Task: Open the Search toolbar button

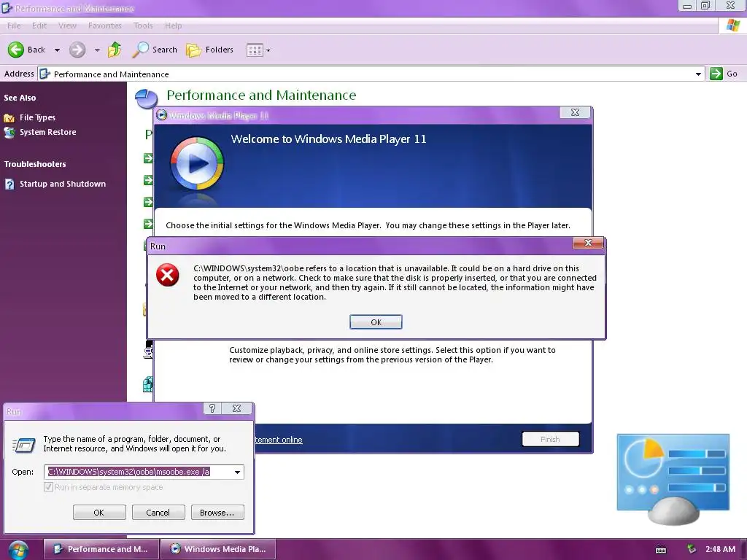Action: 155,50
